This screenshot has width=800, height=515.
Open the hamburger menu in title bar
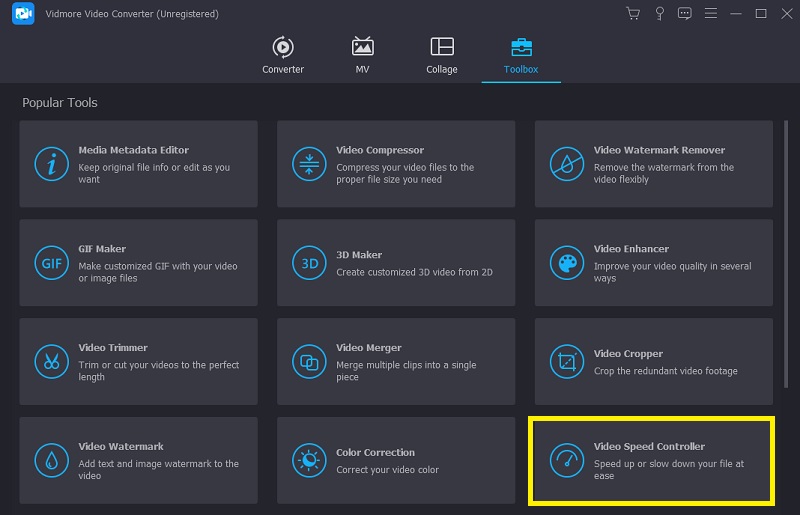click(x=711, y=14)
